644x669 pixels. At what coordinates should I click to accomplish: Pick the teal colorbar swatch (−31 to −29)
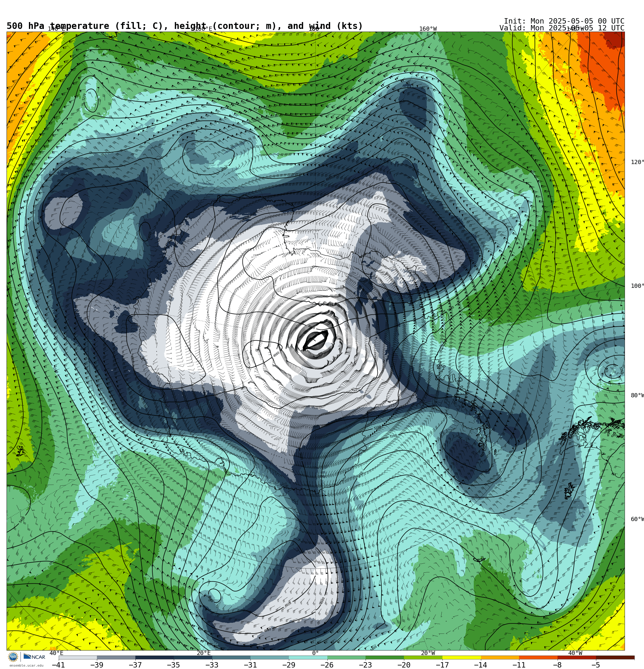270,657
